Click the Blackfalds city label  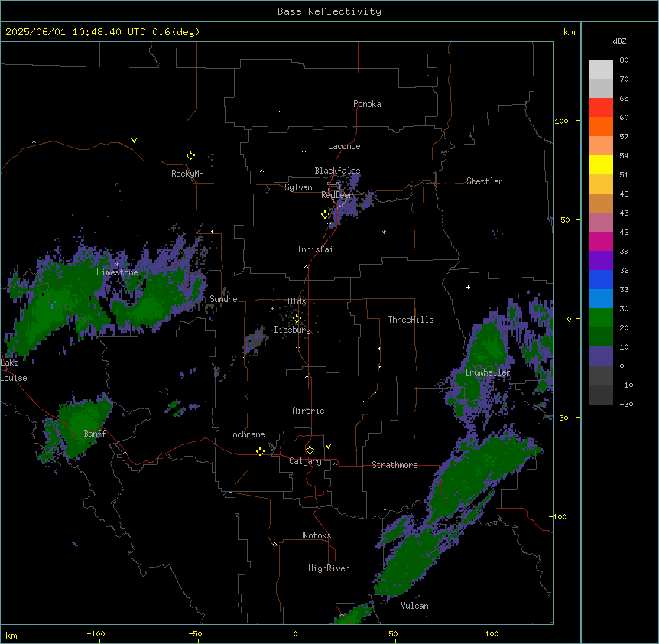(x=337, y=171)
